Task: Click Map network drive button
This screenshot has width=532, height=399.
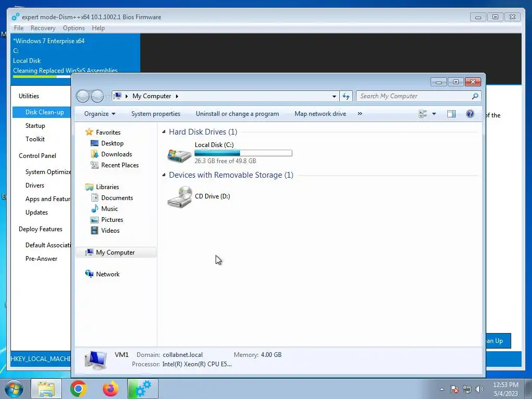Action: 320,114
